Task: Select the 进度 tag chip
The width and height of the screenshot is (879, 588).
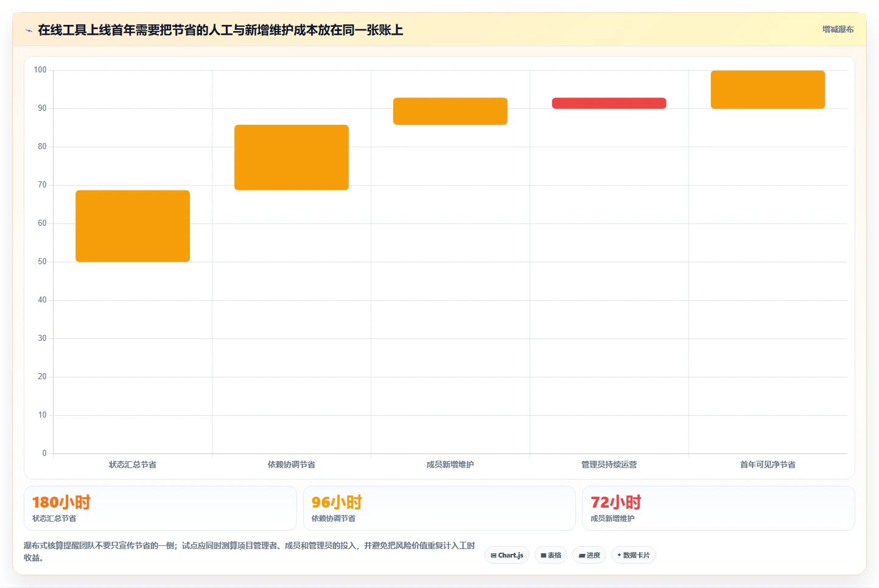Action: pos(589,555)
